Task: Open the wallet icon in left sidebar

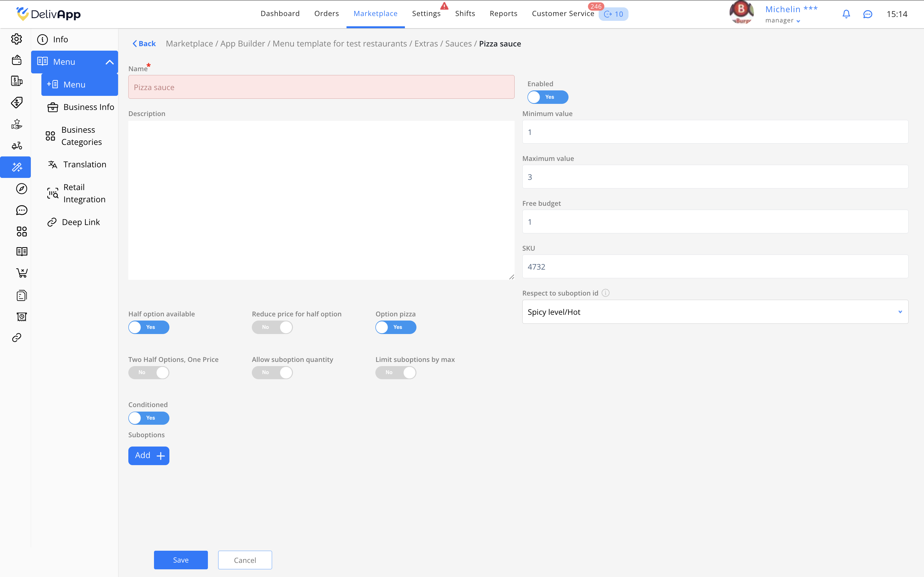Action: (16, 60)
